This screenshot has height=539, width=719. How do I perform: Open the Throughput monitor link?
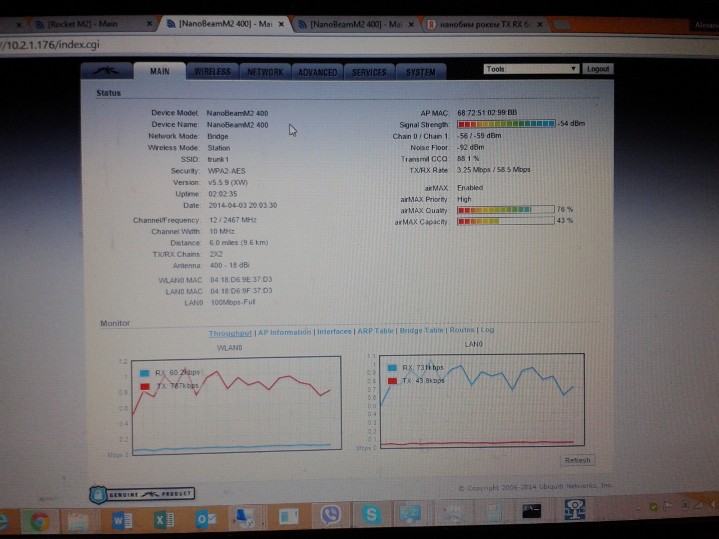(230, 333)
